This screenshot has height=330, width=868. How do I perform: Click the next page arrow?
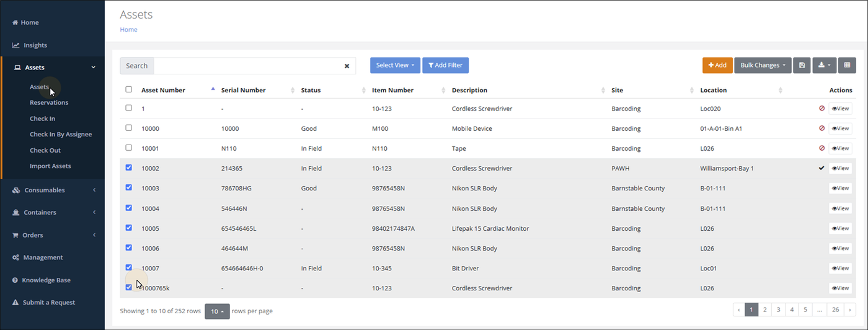(850, 310)
